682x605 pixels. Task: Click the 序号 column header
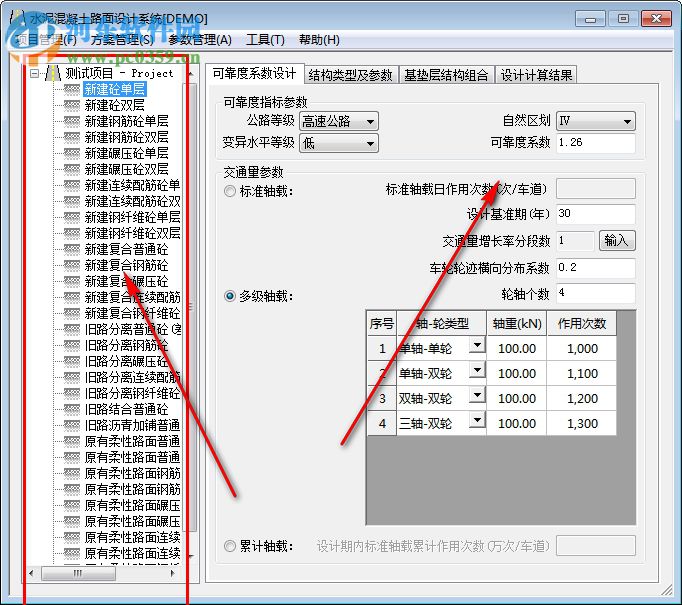click(x=382, y=324)
